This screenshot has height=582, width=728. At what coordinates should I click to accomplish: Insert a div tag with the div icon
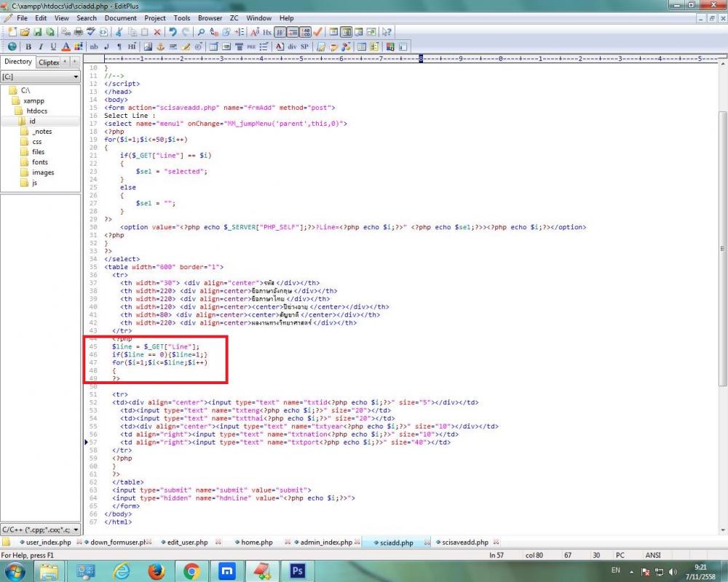point(292,47)
